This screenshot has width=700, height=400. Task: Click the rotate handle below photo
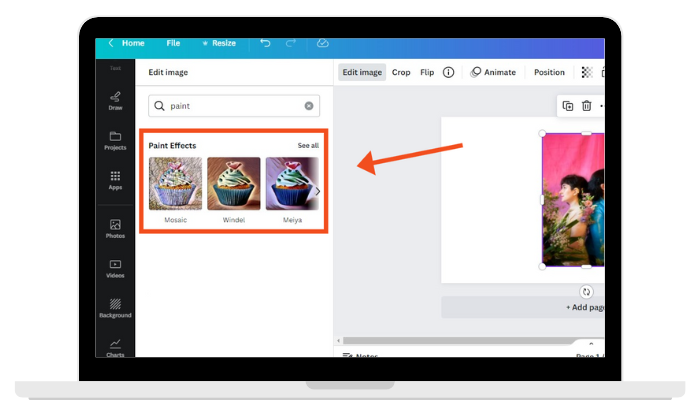point(586,292)
